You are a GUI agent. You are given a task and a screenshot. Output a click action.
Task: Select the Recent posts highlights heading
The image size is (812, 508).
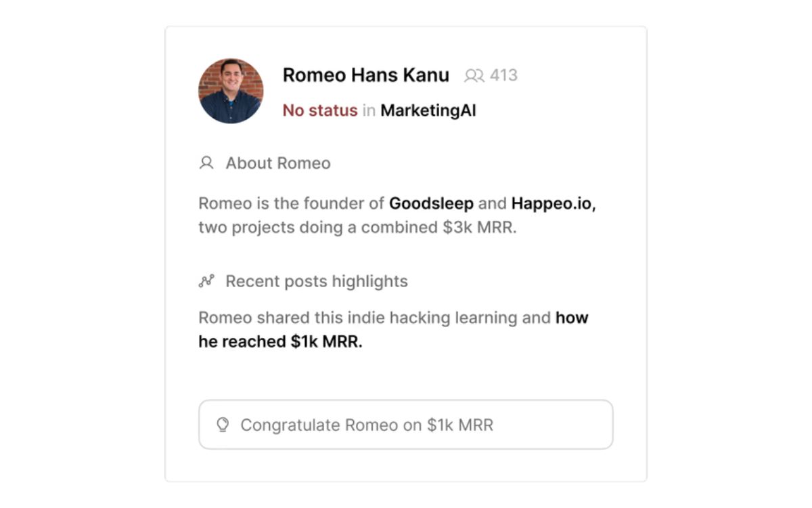click(317, 281)
